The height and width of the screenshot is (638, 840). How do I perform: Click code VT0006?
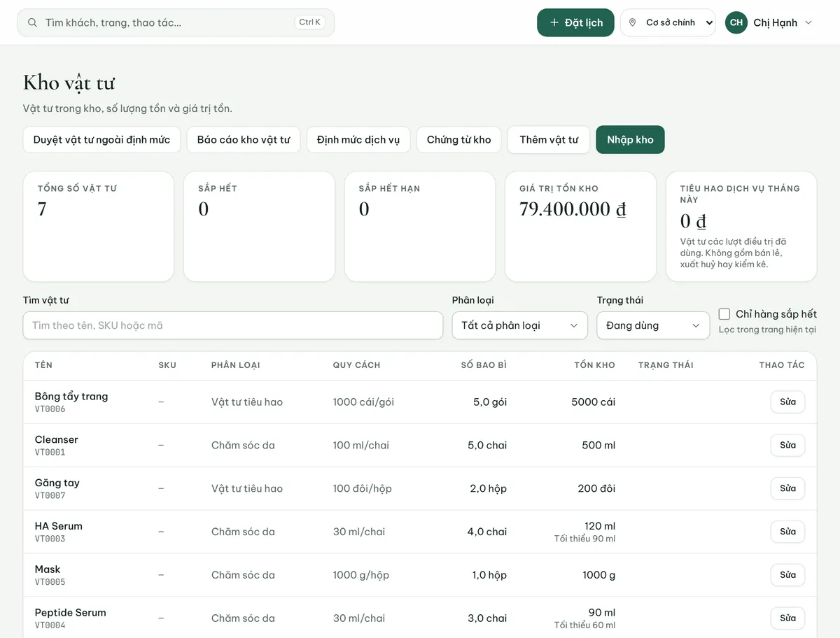50,409
